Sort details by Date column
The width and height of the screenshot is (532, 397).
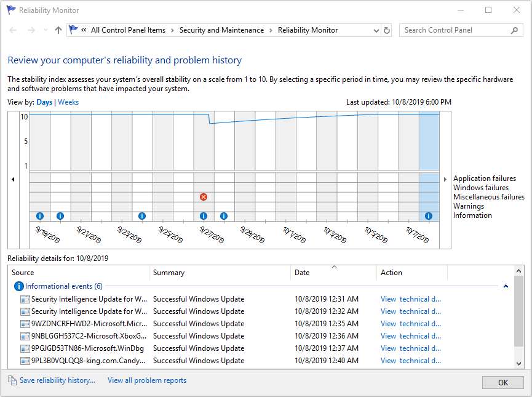click(x=333, y=273)
